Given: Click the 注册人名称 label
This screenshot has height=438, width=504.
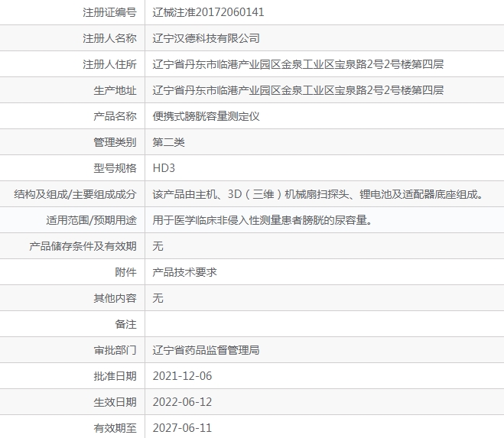Looking at the screenshot, I should point(109,38).
